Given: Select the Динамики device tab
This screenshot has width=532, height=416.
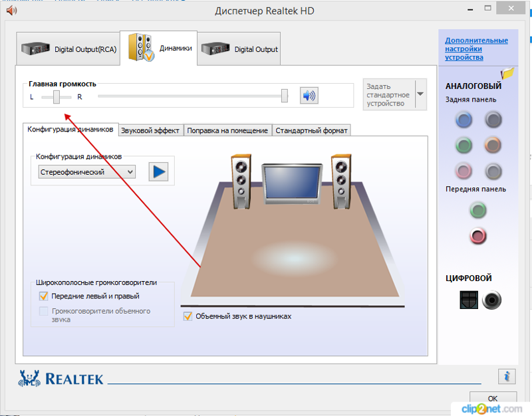Looking at the screenshot, I should point(159,48).
